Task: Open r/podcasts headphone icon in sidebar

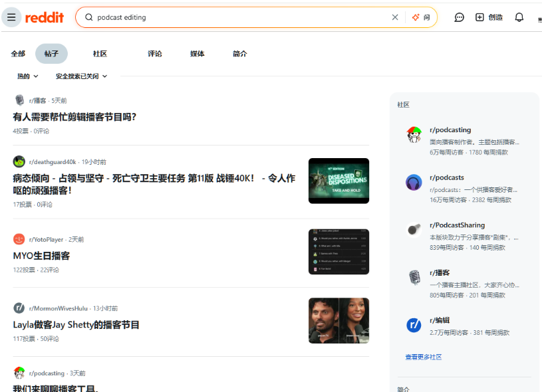Action: (414, 182)
